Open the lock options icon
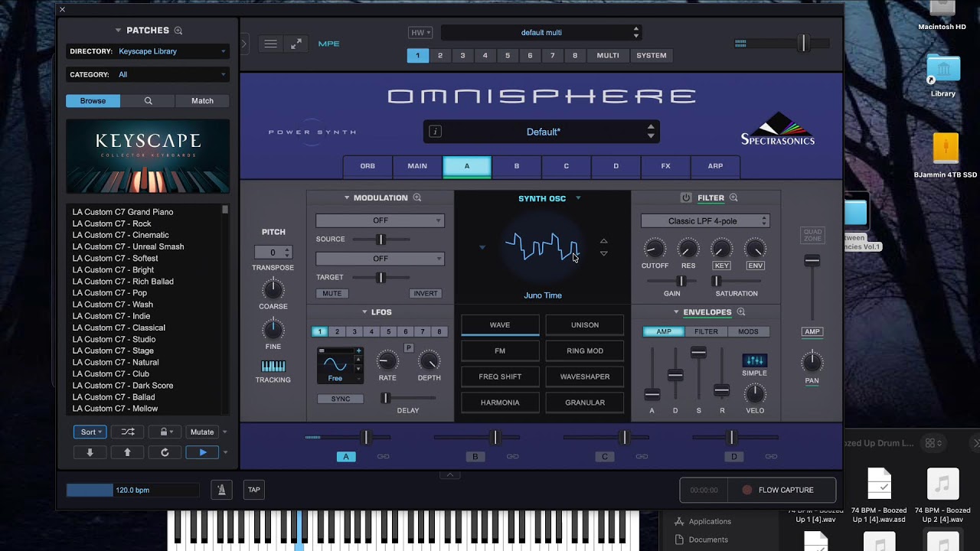Viewport: 980px width, 551px height. (165, 432)
